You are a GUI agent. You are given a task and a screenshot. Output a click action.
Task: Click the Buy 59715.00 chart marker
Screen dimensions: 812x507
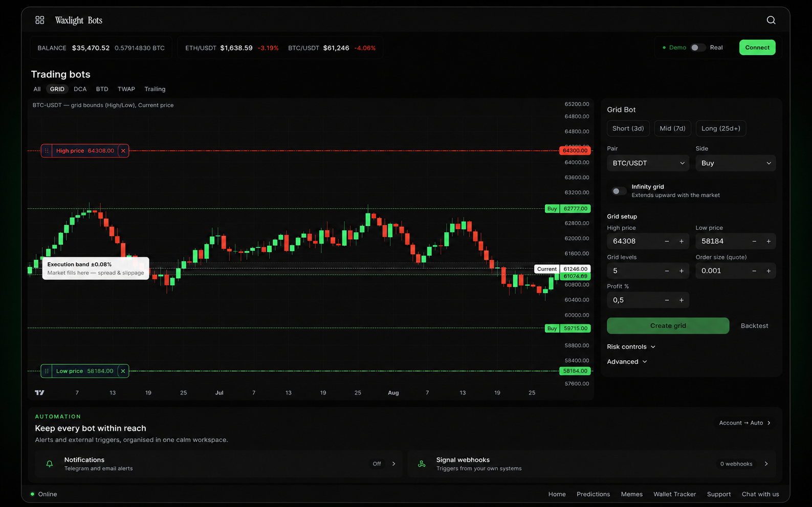[x=568, y=328]
